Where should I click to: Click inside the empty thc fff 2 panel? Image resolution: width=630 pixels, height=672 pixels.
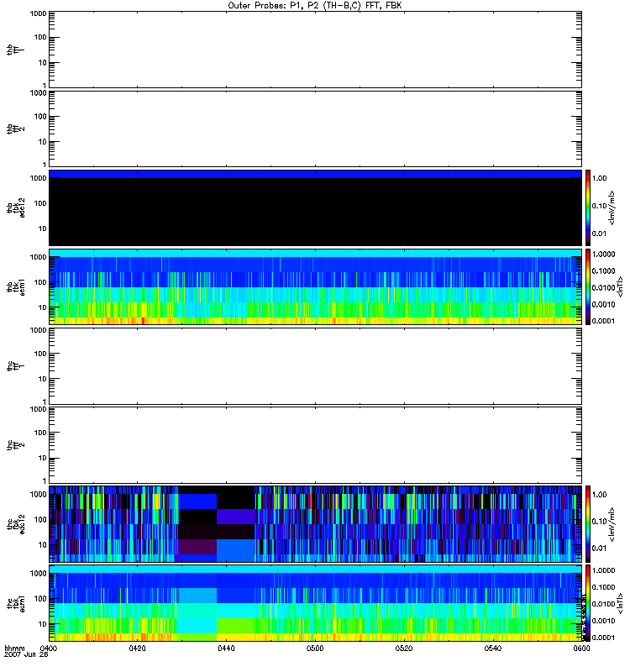click(x=315, y=445)
